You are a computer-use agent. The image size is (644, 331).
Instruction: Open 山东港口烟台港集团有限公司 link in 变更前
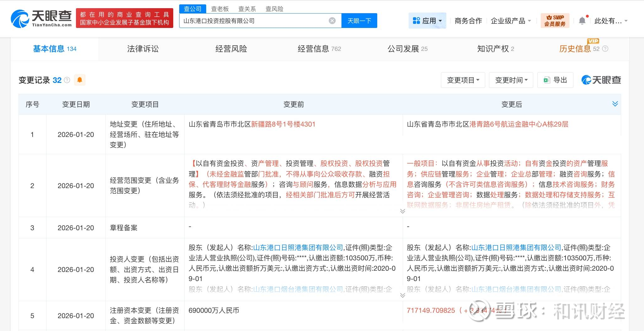tap(298, 289)
